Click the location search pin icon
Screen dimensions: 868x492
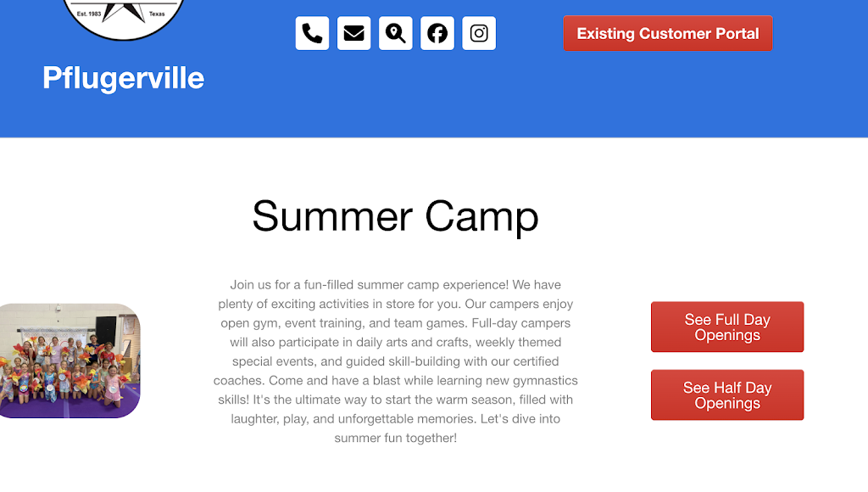click(395, 33)
